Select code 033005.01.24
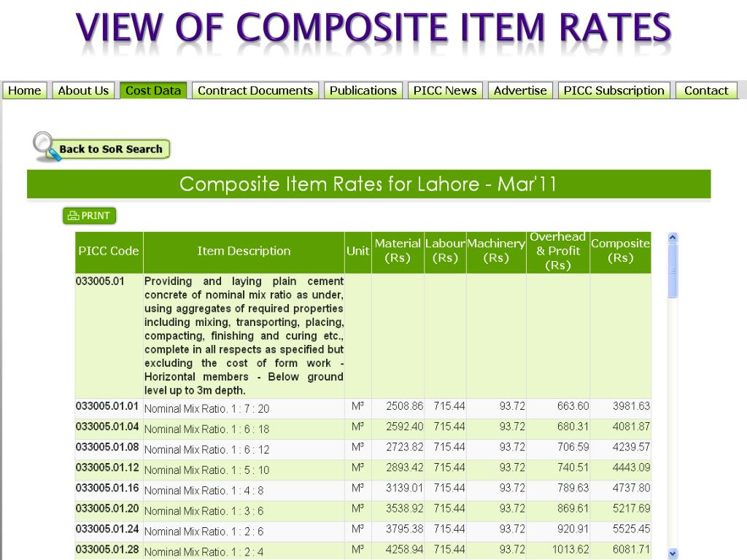This screenshot has width=747, height=560. point(107,529)
